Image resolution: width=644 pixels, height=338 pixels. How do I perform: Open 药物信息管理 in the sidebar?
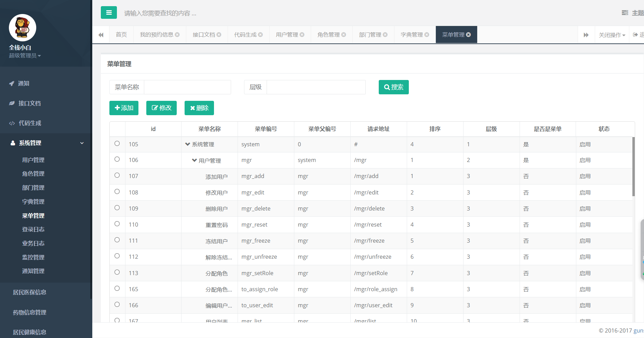tap(29, 312)
